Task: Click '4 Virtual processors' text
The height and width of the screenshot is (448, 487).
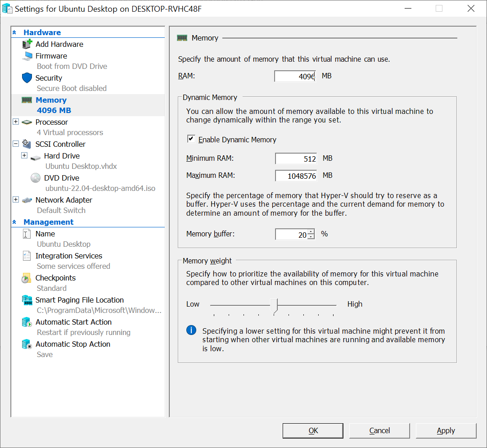Action: 70,132
